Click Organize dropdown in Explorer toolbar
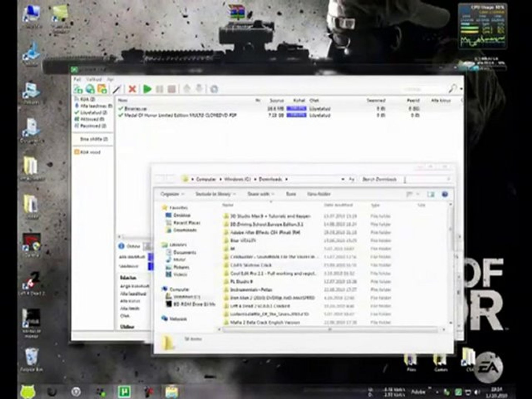Screen dimensions: 532x399 point(172,194)
